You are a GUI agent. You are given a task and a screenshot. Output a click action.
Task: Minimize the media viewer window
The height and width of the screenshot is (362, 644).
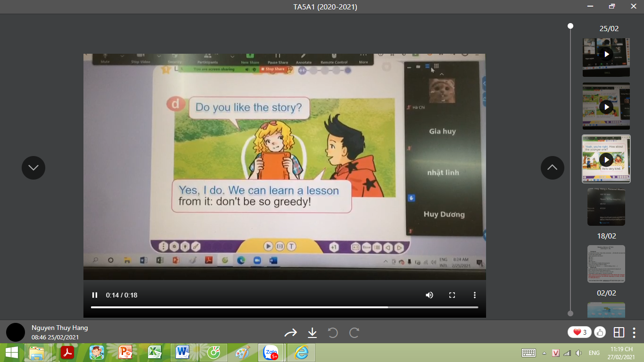pyautogui.click(x=590, y=6)
